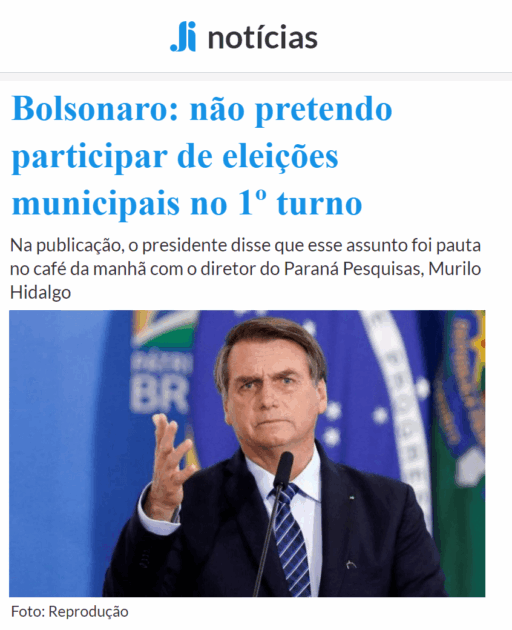
Task: Click the raised hand in the photo
Action: [x=168, y=462]
